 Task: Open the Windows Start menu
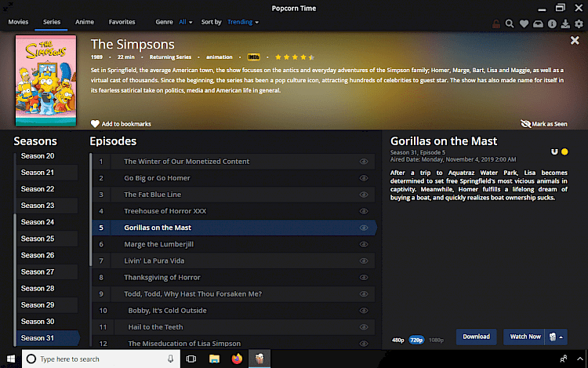point(11,359)
